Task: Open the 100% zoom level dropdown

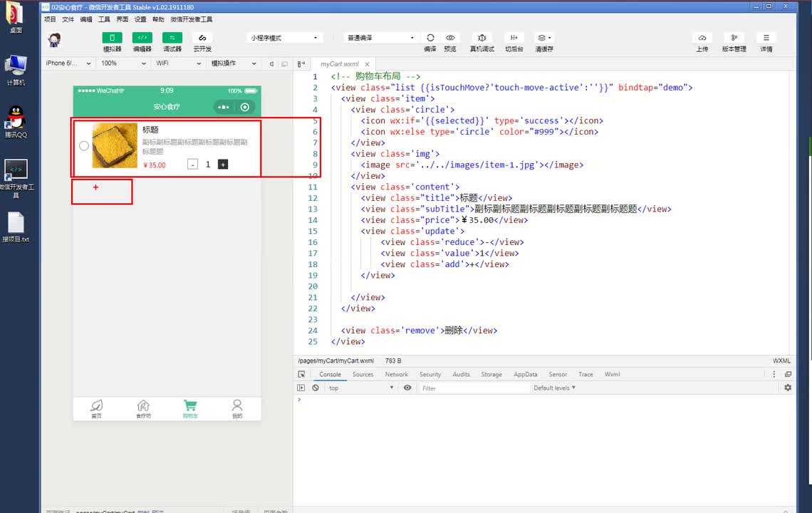Action: pos(123,63)
